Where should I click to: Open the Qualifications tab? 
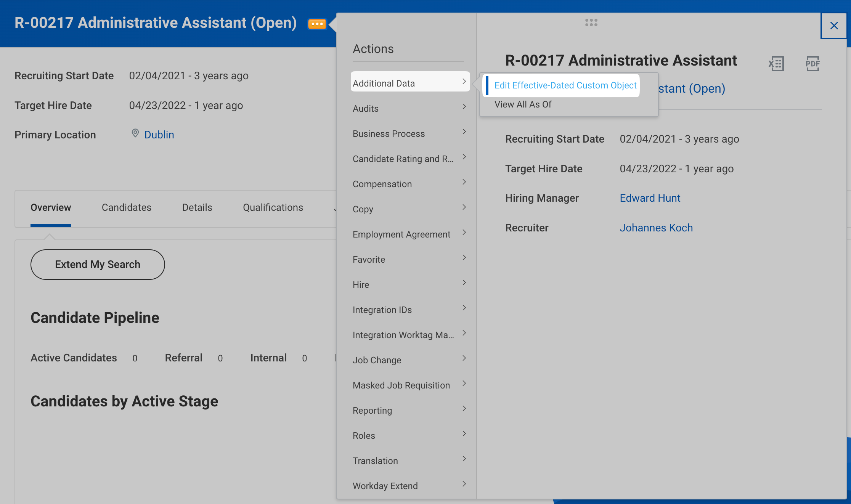(x=273, y=207)
